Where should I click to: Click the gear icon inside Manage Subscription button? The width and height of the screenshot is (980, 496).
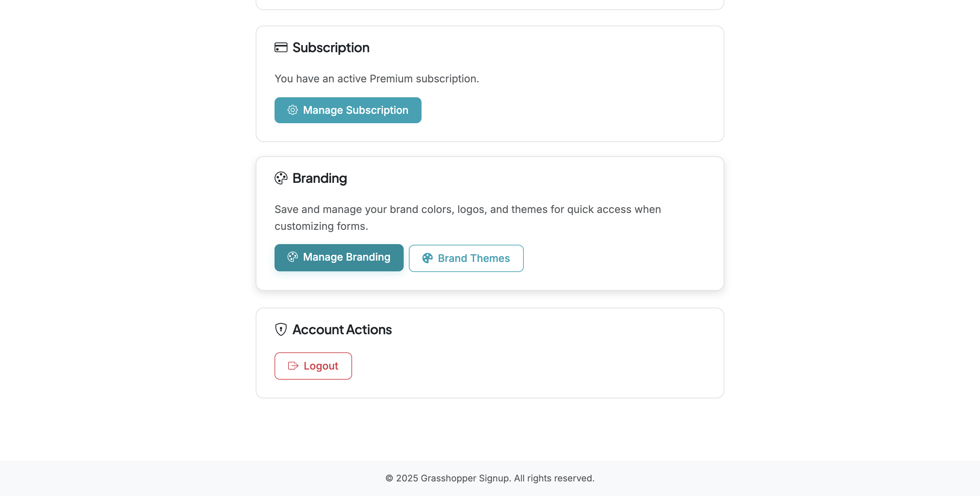click(293, 110)
